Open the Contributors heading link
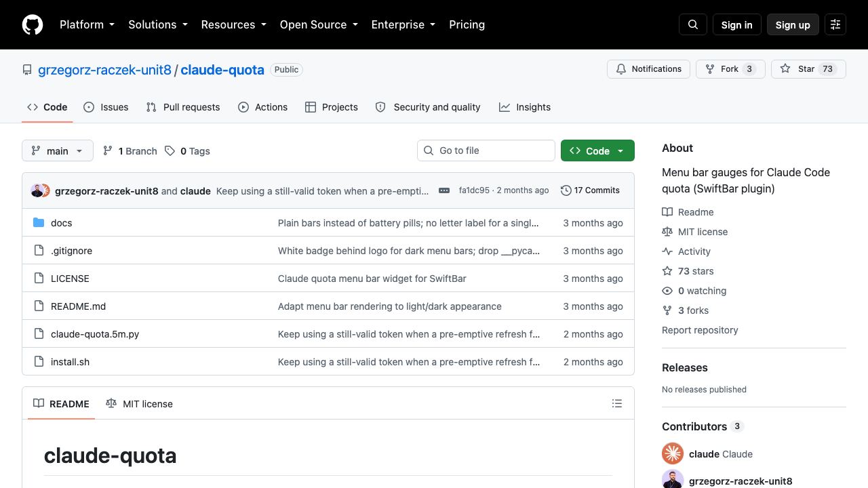 (703, 426)
